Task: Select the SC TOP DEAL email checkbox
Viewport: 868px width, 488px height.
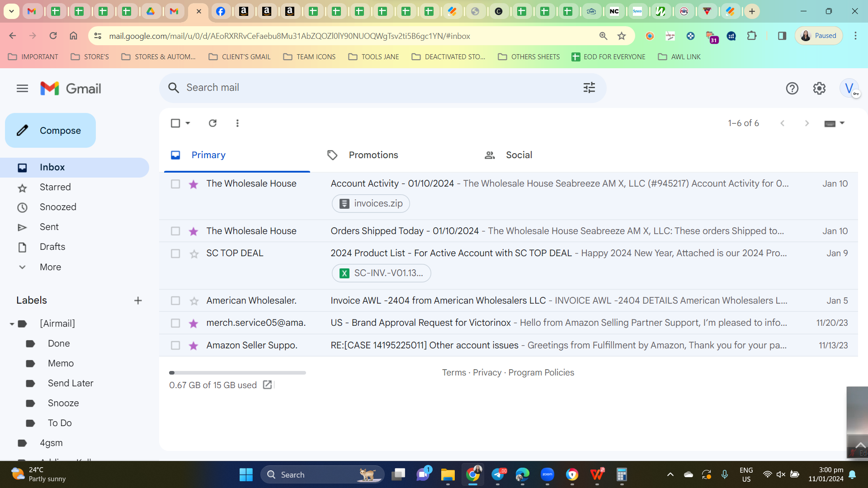Action: tap(175, 253)
